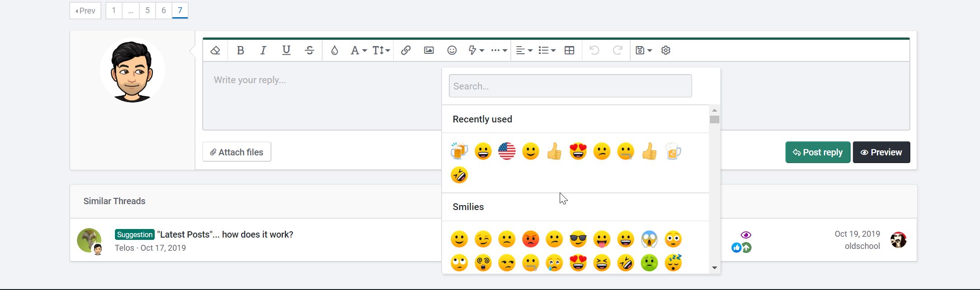Insert the US flag emoji
This screenshot has height=290, width=980.
(x=507, y=151)
